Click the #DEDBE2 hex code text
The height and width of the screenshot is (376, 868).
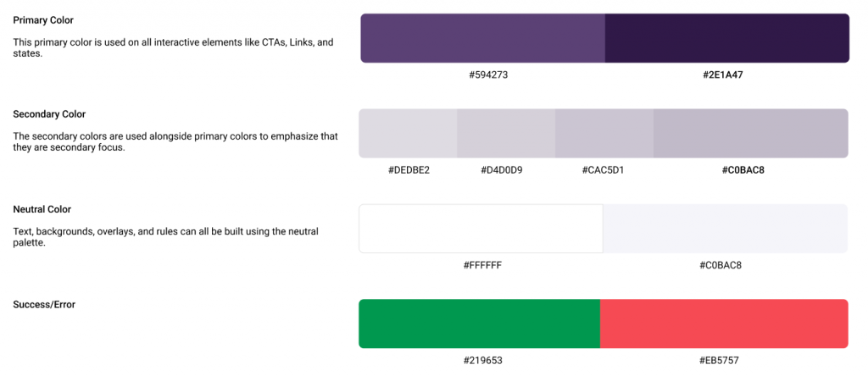pos(409,170)
